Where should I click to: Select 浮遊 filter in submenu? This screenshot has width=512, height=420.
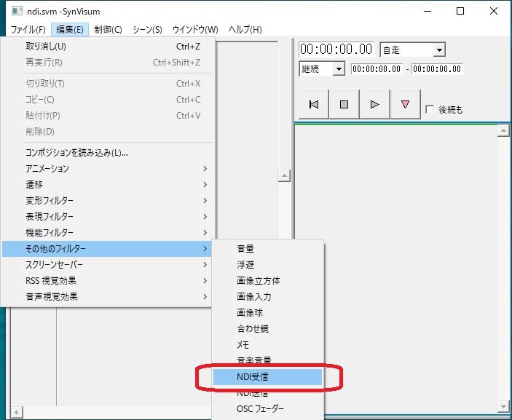pyautogui.click(x=267, y=265)
